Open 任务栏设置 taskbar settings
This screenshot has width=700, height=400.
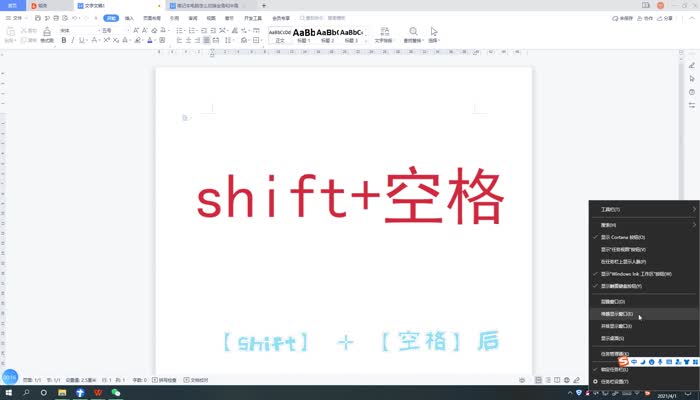click(643, 382)
